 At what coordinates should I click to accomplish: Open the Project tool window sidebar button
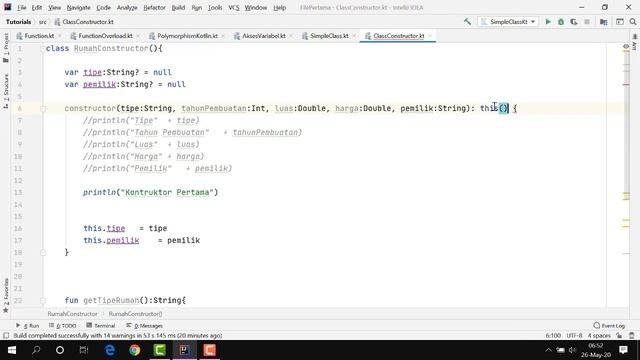coord(6,48)
